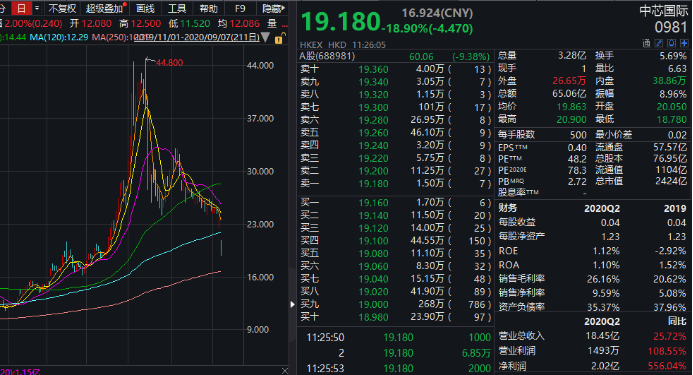Screen dimensions: 693x375
Task: Open the 工具 tools menu
Action: (177, 8)
